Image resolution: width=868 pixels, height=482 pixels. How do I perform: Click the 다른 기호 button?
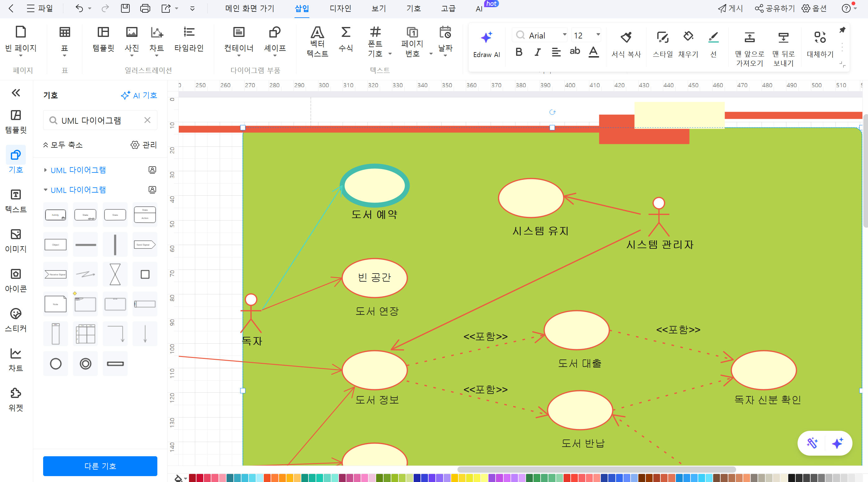100,466
